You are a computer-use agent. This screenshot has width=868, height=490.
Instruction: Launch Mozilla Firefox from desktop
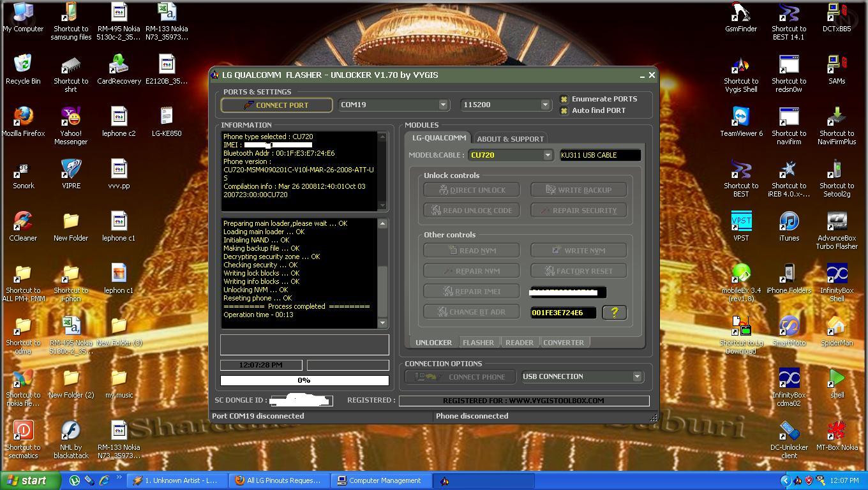pos(23,122)
